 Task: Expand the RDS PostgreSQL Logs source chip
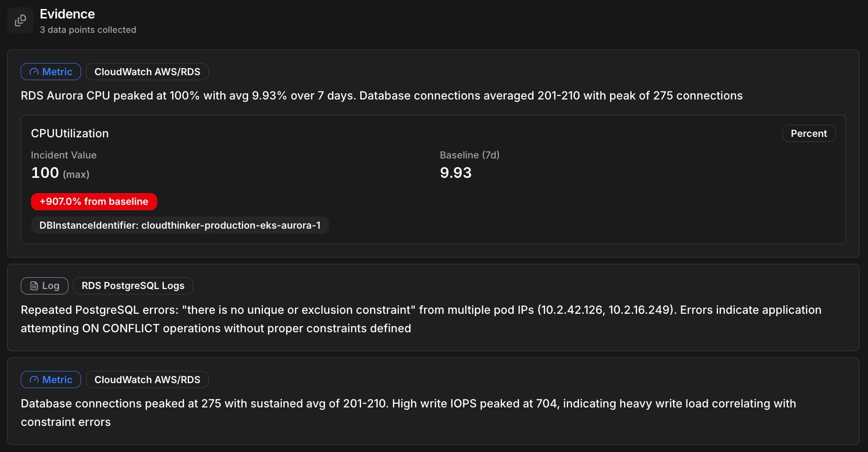click(x=132, y=285)
